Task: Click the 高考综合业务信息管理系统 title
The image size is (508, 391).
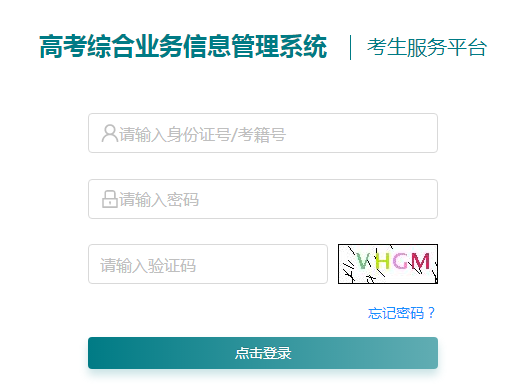Action: click(x=183, y=47)
